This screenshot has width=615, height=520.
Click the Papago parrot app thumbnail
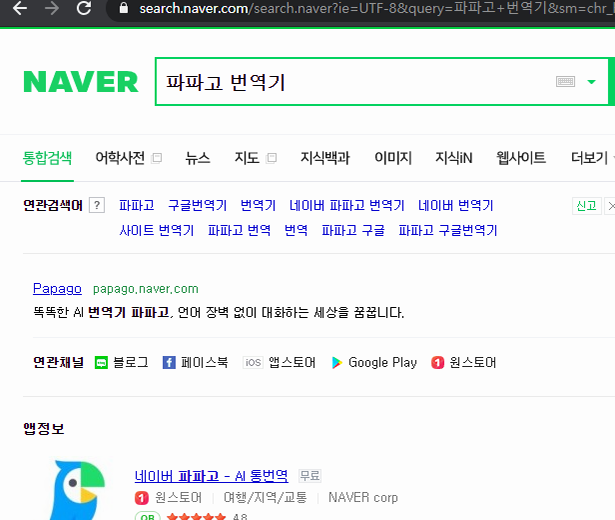pos(78,490)
